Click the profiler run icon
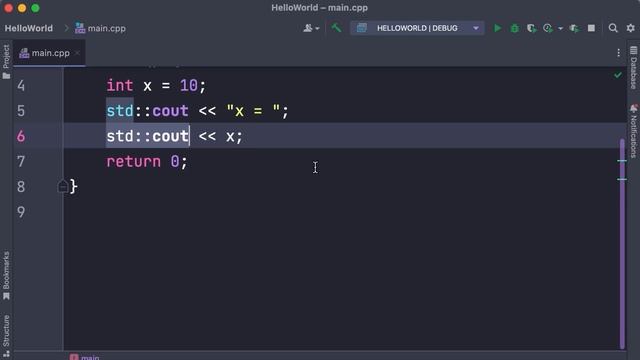This screenshot has height=360, width=640. point(548,28)
